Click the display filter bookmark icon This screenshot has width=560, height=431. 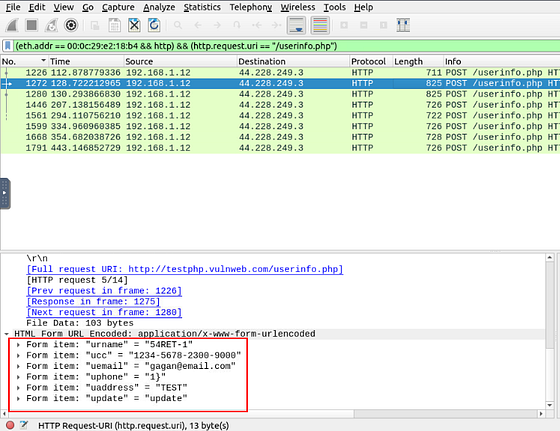pyautogui.click(x=8, y=46)
